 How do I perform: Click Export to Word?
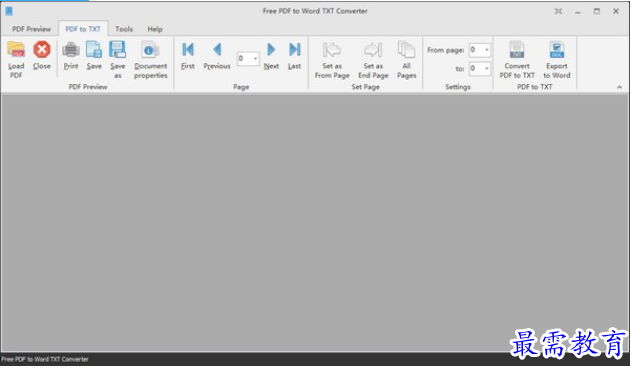[557, 59]
